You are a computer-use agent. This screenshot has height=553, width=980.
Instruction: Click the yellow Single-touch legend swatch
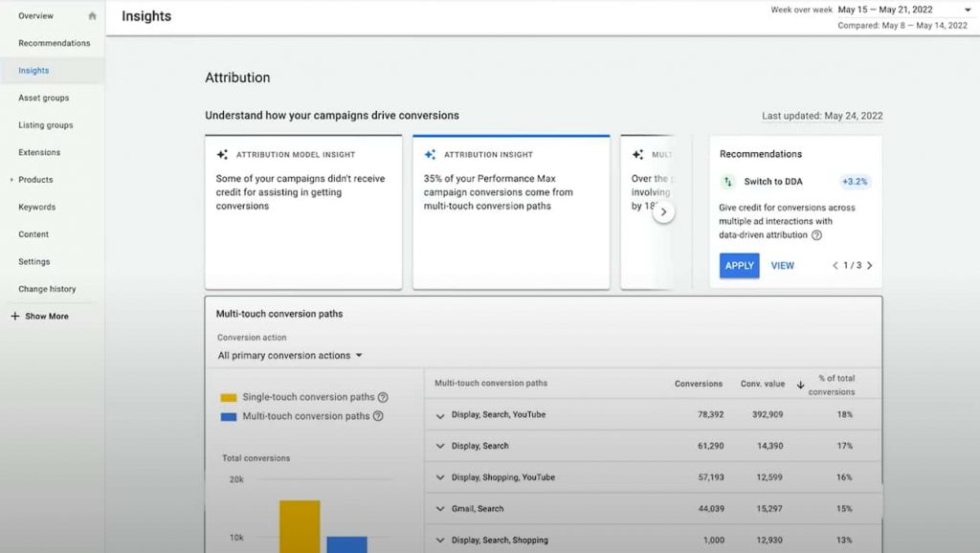click(x=228, y=397)
